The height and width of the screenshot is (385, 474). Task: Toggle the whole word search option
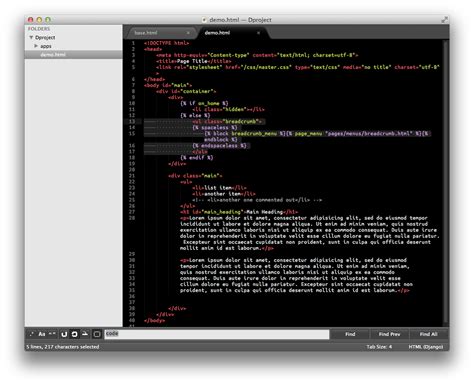tap(52, 334)
